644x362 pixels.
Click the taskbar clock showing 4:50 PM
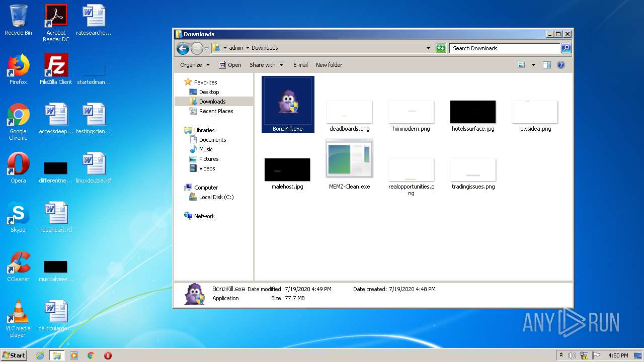(x=618, y=355)
